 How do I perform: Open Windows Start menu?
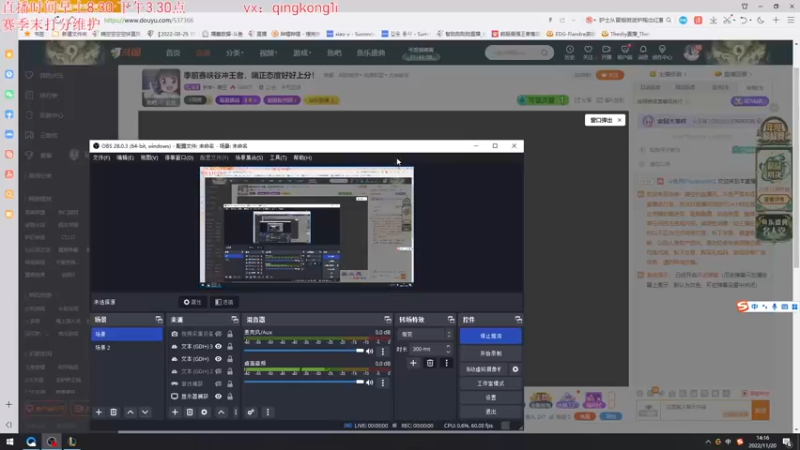[x=10, y=442]
